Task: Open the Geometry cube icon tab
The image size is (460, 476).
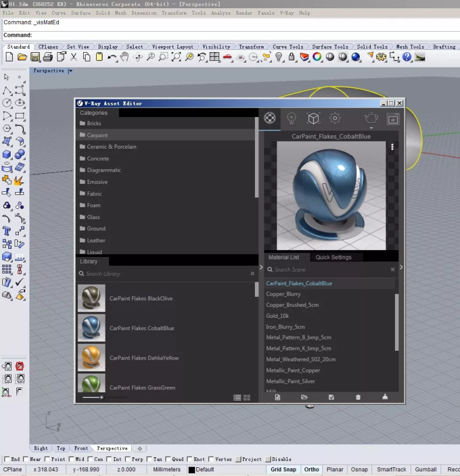Action: 314,119
